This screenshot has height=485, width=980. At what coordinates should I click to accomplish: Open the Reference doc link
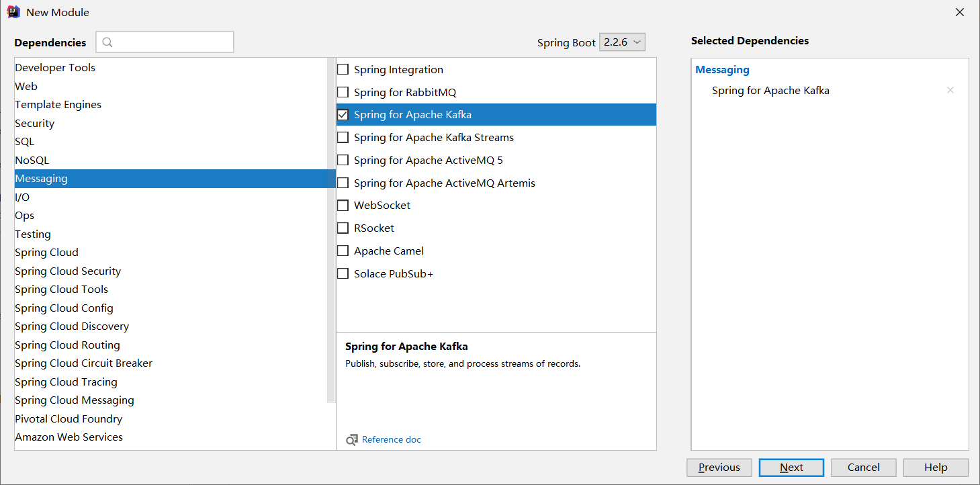coord(391,440)
